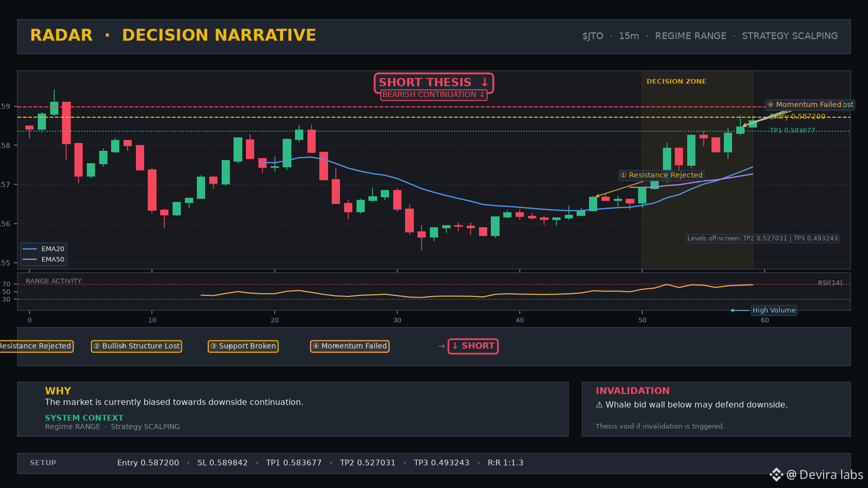Screen dimensions: 868x488
Task: Click REGIME RANGE in the header
Action: point(691,36)
